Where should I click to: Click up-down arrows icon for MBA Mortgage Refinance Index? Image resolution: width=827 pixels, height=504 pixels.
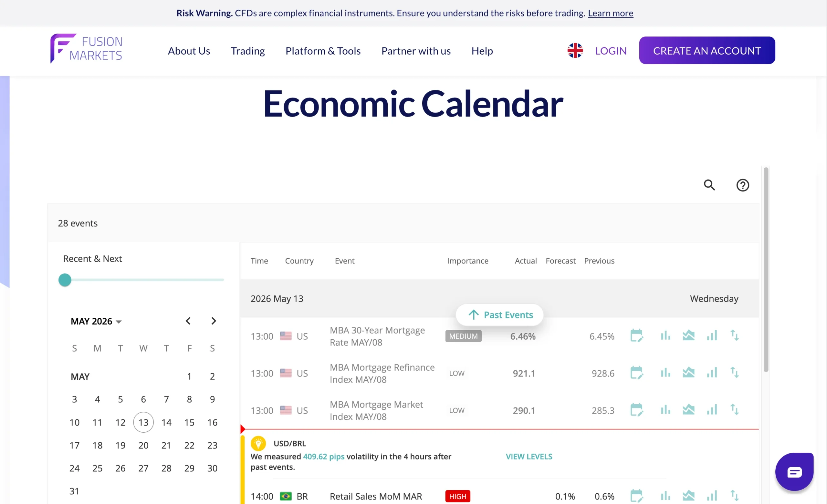[x=734, y=373]
